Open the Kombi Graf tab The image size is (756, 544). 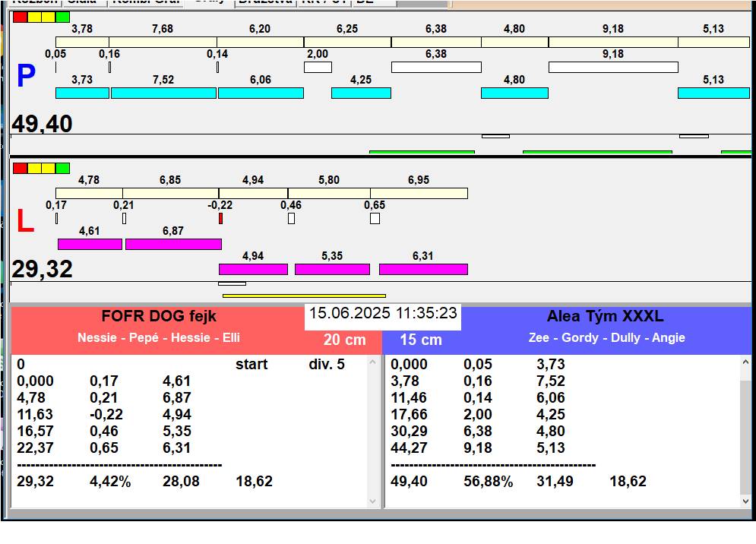146,2
